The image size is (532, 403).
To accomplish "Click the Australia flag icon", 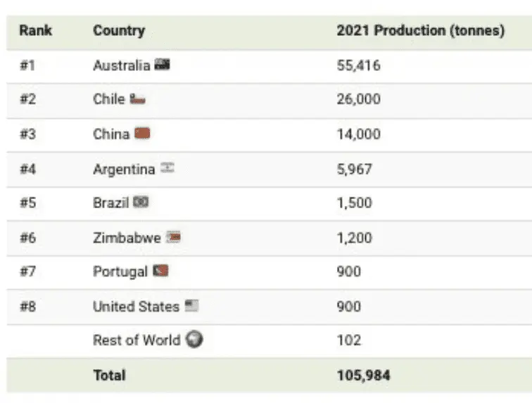I will pyautogui.click(x=162, y=65).
